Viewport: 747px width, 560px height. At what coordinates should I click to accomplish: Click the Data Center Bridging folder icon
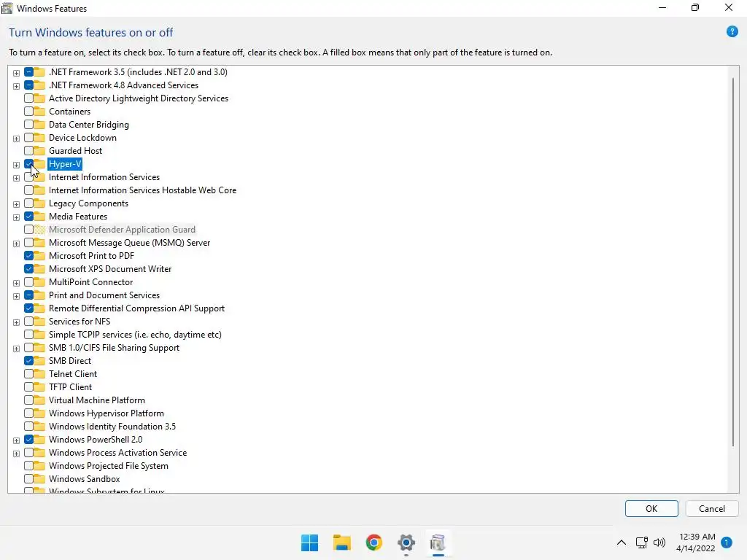click(40, 125)
